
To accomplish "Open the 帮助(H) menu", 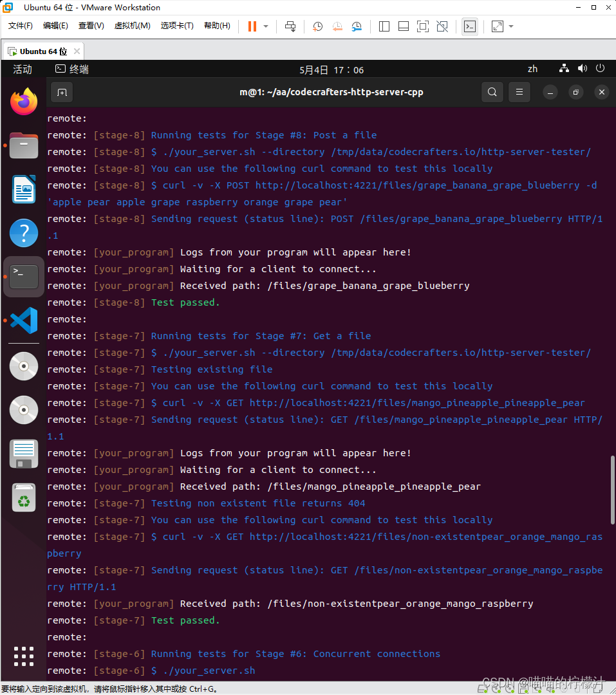I will [x=217, y=26].
